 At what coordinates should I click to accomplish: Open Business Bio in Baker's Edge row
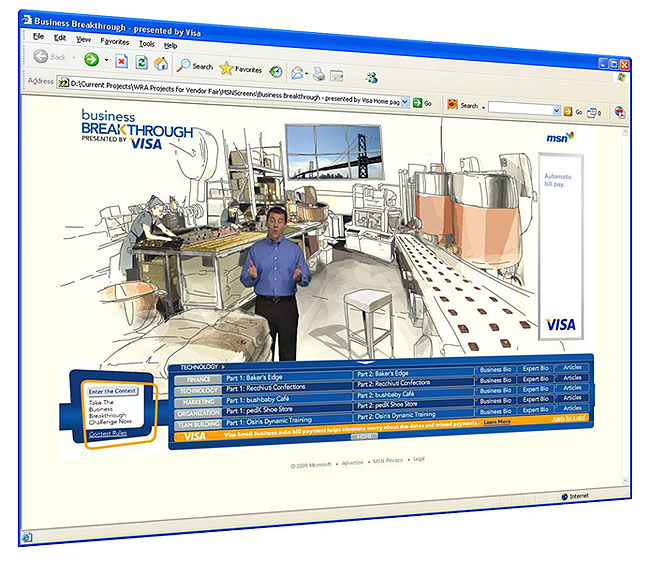coord(495,370)
